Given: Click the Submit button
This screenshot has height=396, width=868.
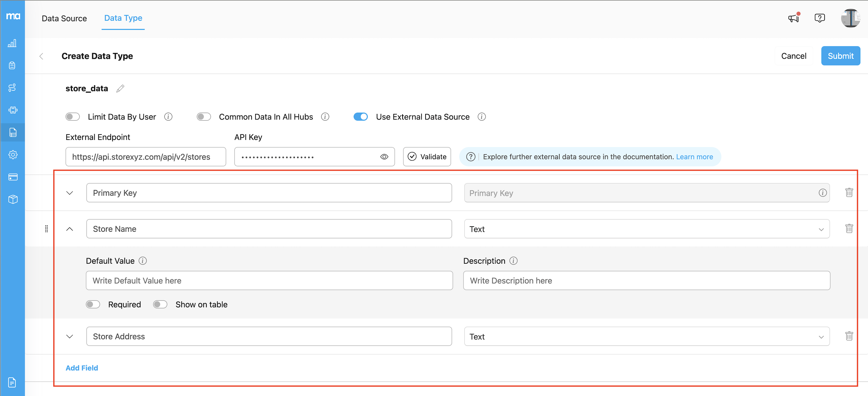Looking at the screenshot, I should (840, 56).
